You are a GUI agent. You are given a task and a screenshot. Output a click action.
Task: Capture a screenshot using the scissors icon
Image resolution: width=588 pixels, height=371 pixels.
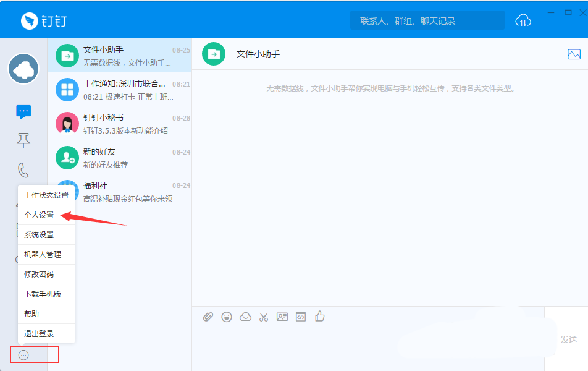[264, 317]
